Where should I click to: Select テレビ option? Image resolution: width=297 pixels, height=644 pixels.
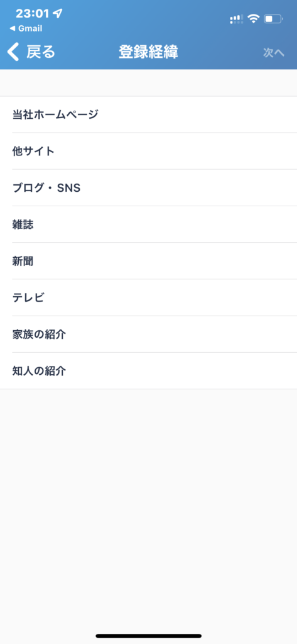(x=148, y=297)
